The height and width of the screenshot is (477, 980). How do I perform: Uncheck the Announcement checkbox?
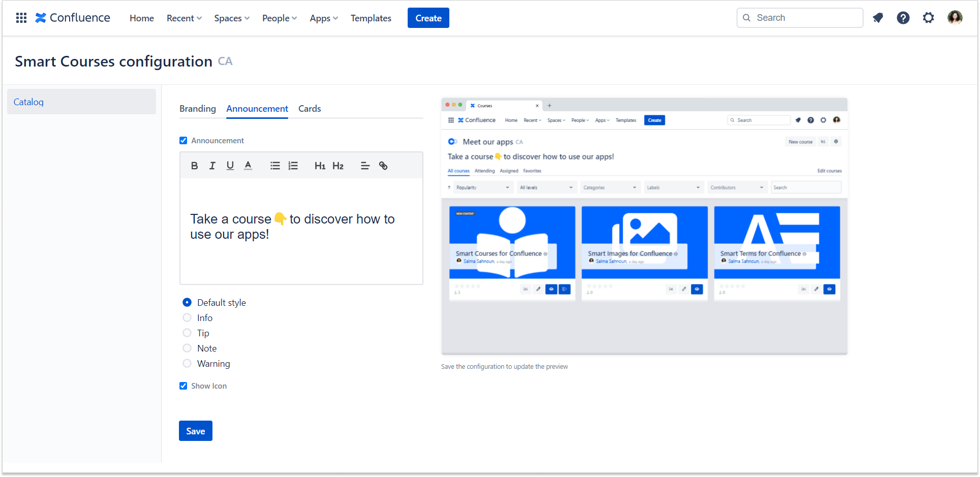coord(183,141)
